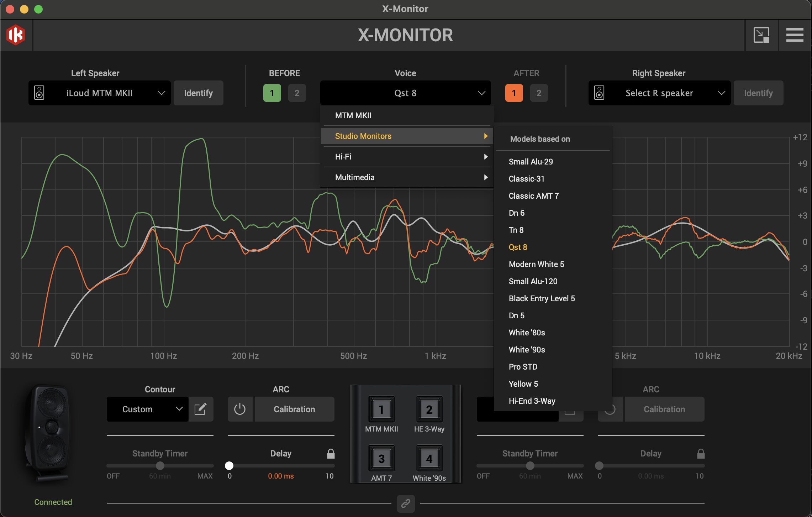
Task: Choose the Dn 5 model
Action: point(553,315)
